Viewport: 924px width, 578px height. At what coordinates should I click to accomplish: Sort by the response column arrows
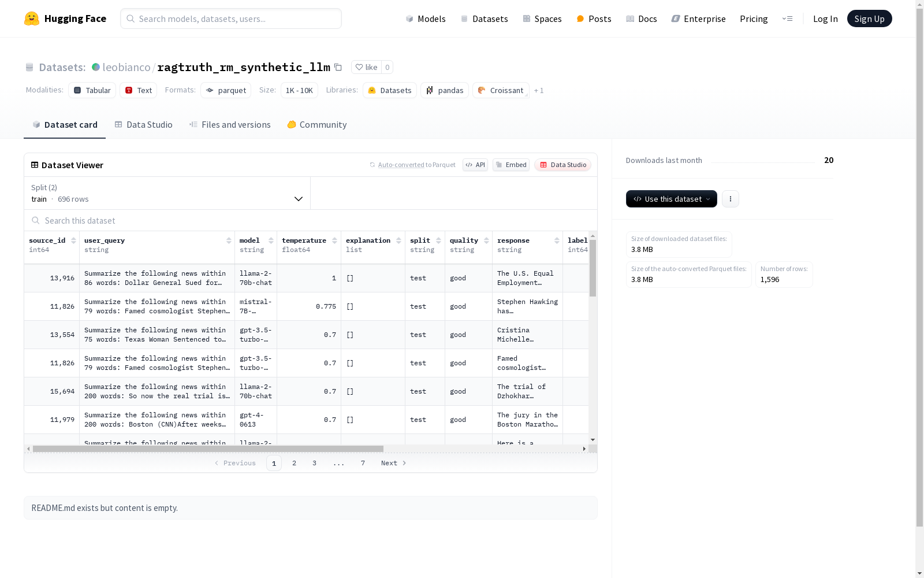click(x=557, y=240)
